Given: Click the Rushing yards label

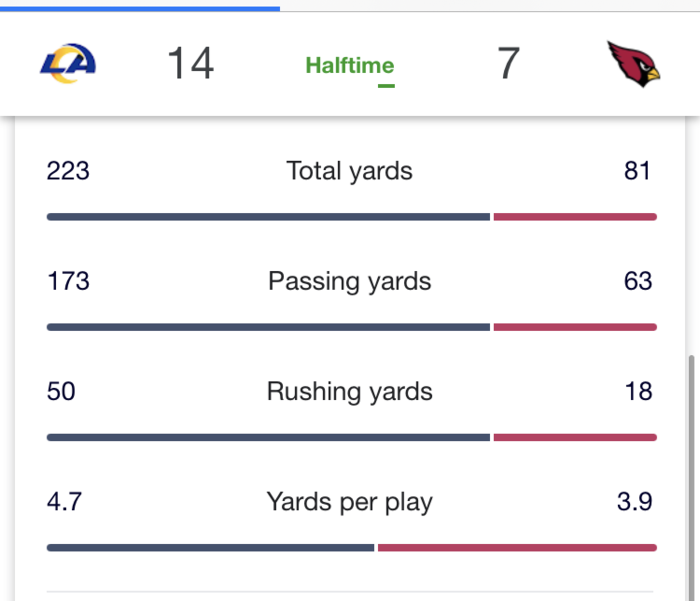Looking at the screenshot, I should 350,391.
